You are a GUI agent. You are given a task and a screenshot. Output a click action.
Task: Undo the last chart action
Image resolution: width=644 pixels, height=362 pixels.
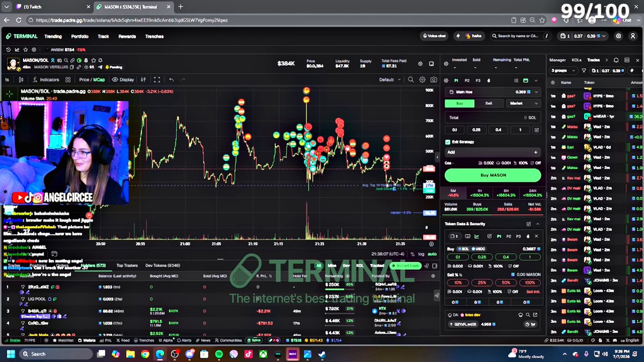(x=171, y=79)
